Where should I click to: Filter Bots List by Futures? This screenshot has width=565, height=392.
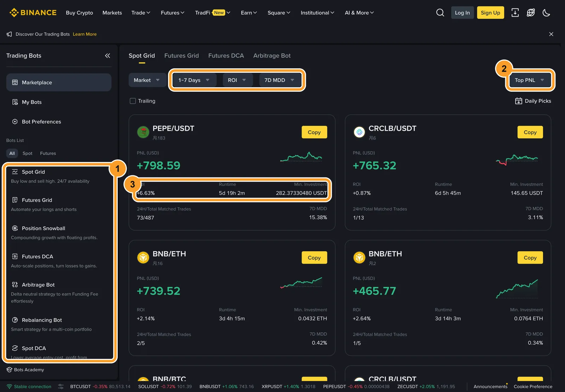coord(48,153)
